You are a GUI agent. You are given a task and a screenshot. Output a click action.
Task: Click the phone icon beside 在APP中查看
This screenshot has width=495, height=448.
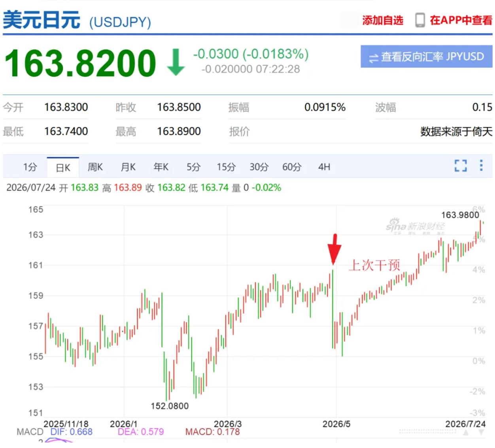tap(420, 20)
